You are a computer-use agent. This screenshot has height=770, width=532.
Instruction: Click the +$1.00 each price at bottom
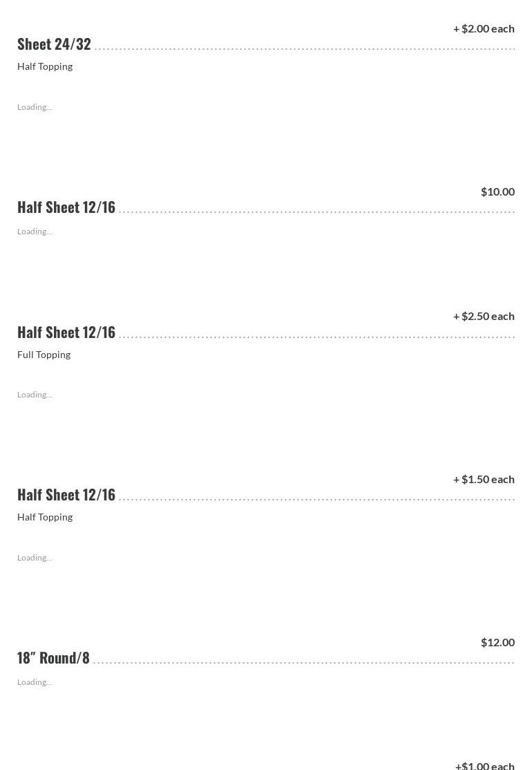[485, 765]
